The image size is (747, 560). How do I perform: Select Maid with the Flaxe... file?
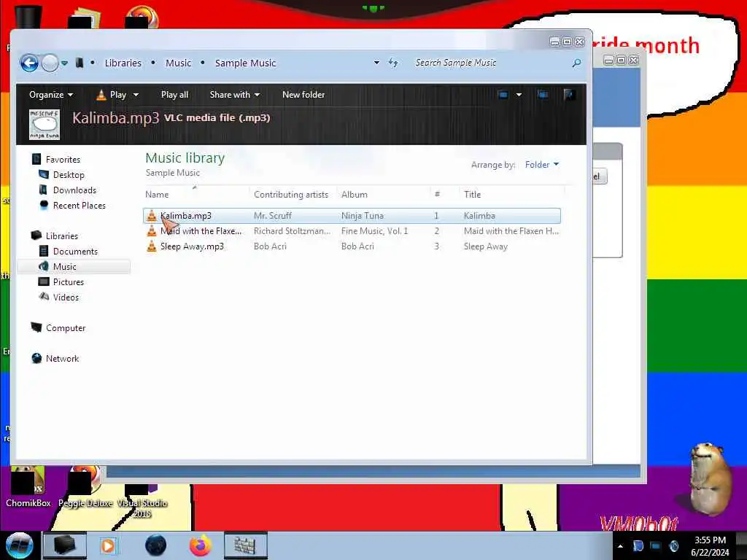coord(201,231)
